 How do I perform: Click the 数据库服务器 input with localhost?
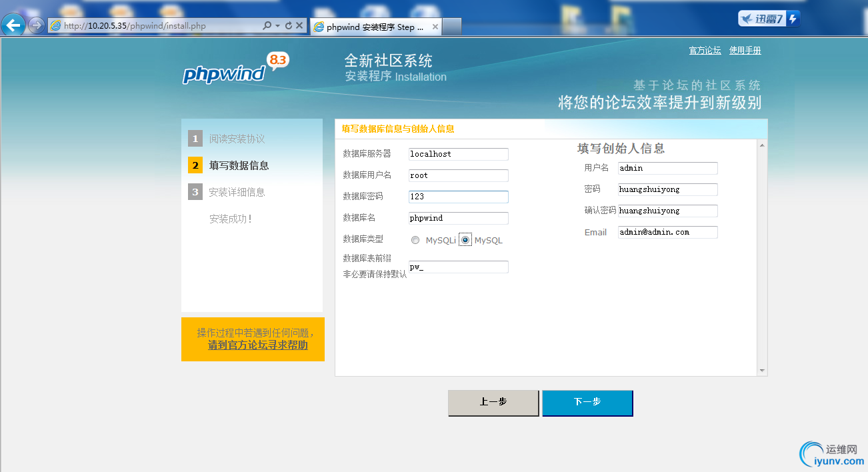click(x=459, y=154)
